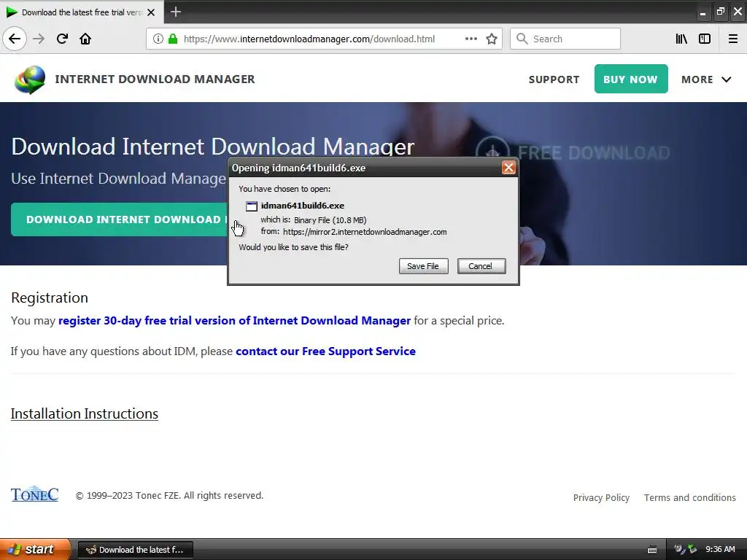Click the idman641build6.exe file name
This screenshot has height=560, width=747.
point(303,206)
